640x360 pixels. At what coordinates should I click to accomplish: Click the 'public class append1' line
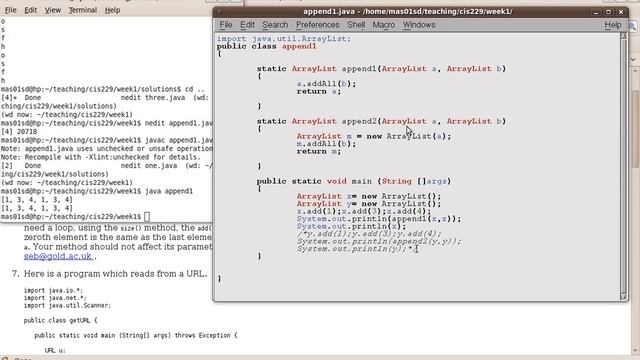[267, 46]
